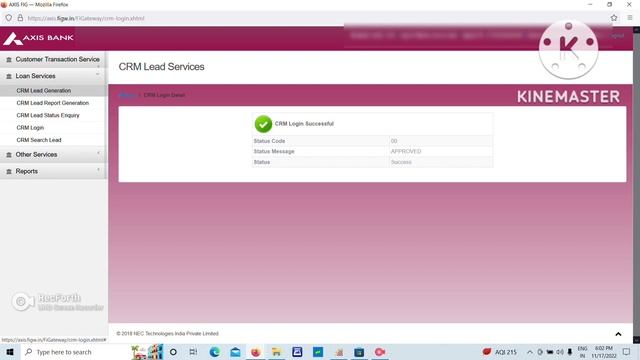Image resolution: width=640 pixels, height=360 pixels.
Task: Open CRM Search Lead
Action: [x=39, y=140]
